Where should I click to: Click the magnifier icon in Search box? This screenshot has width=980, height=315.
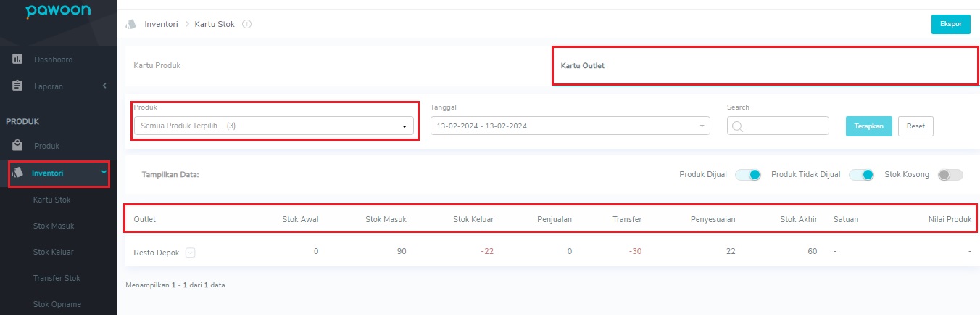pyautogui.click(x=738, y=126)
